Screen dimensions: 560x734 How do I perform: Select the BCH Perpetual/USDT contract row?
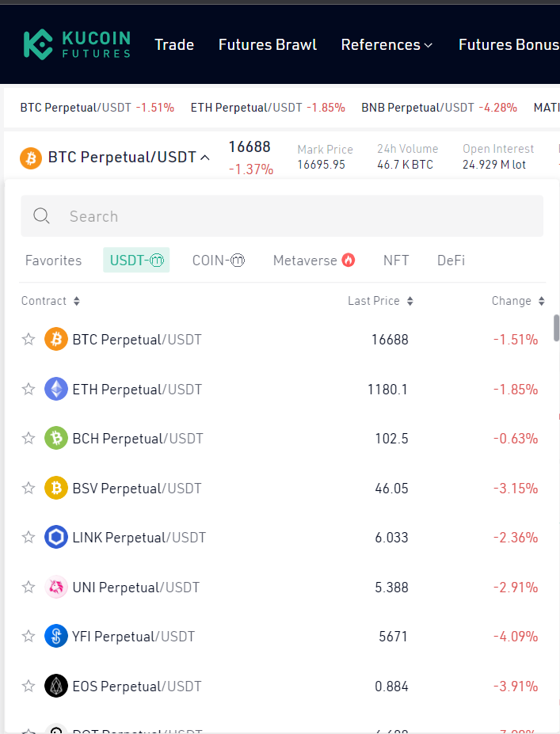click(137, 439)
